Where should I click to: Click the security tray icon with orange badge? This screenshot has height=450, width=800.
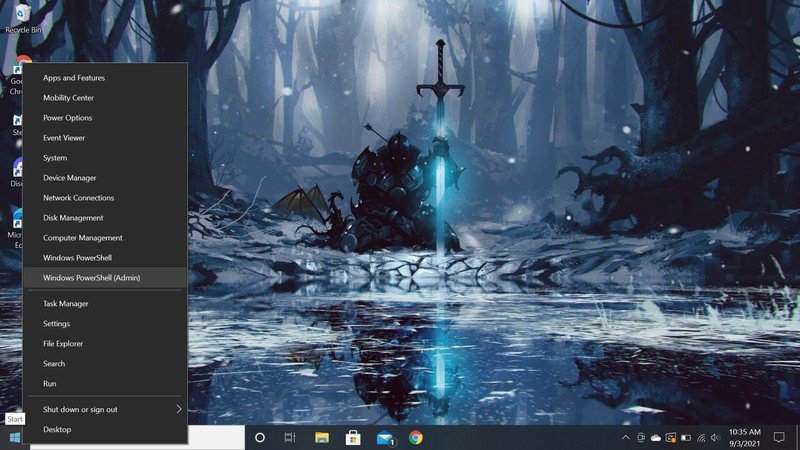tap(671, 438)
